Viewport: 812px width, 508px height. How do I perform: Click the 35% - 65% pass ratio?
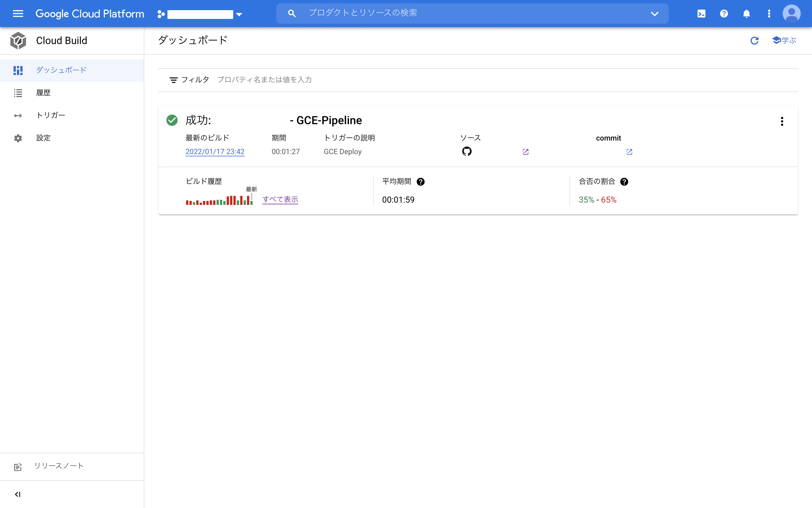click(598, 200)
